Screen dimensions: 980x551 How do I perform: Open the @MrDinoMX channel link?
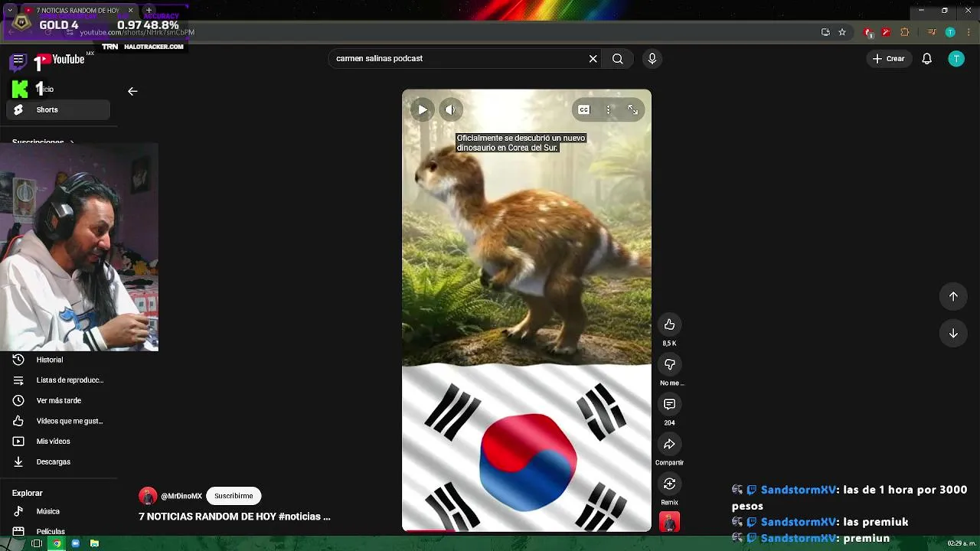pos(181,496)
